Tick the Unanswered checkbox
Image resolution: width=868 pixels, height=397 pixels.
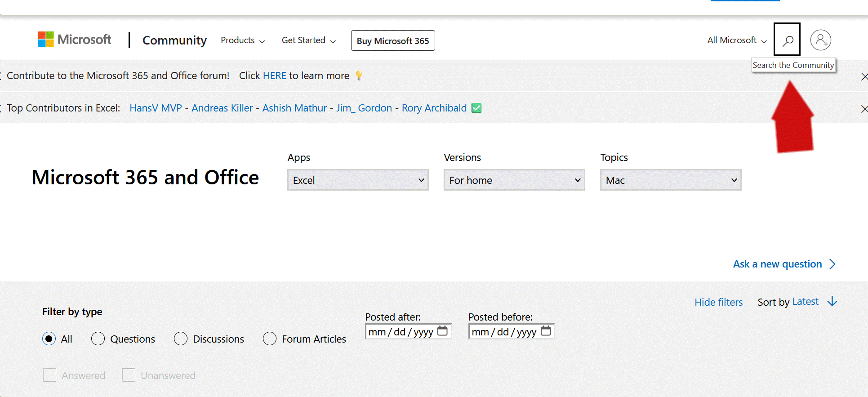coord(129,375)
